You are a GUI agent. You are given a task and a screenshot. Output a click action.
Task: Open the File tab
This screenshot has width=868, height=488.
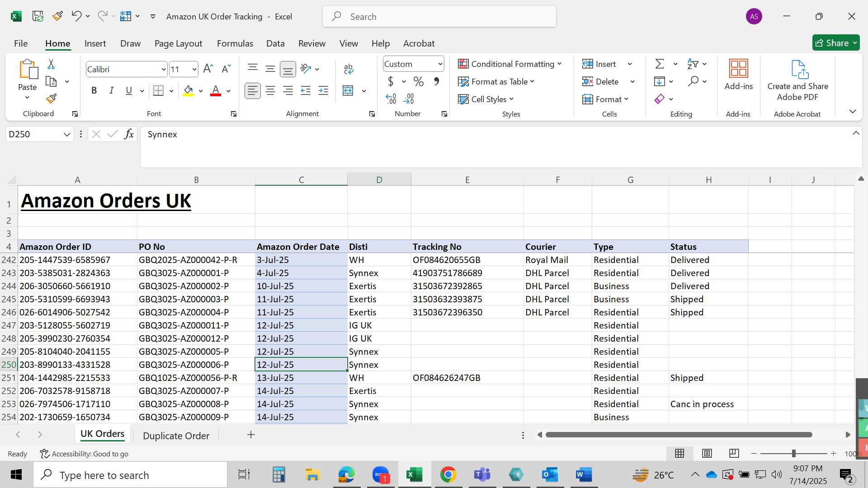tap(21, 43)
